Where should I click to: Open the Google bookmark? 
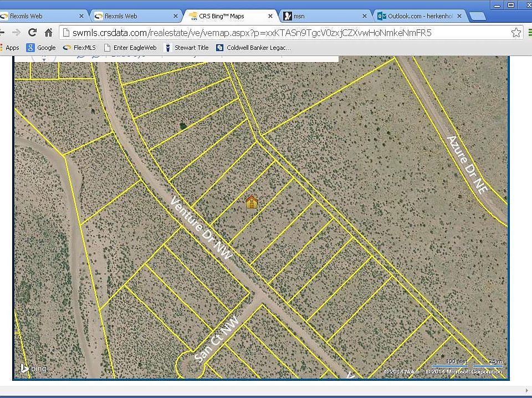coord(41,48)
